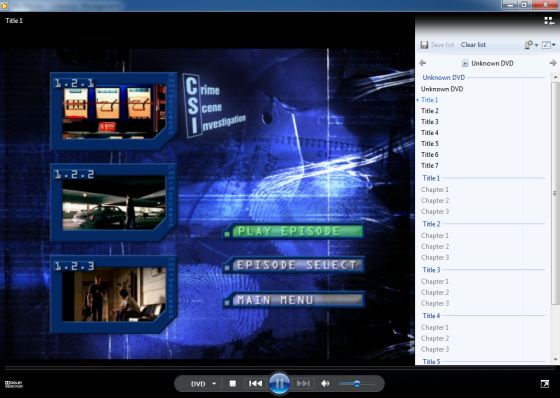
Task: Select Chapter 1 under Title 4
Action: (x=435, y=328)
